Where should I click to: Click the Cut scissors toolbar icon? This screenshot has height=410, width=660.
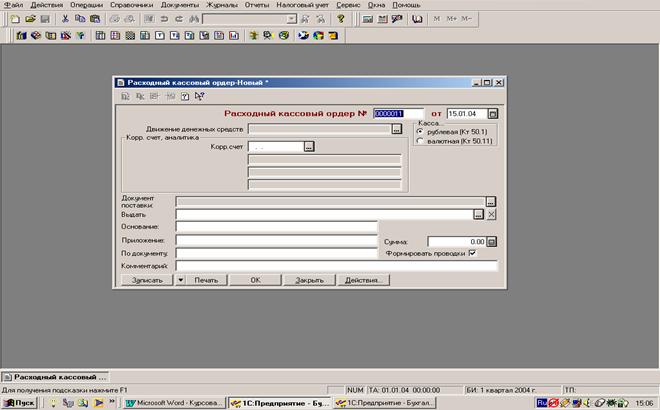click(65, 19)
